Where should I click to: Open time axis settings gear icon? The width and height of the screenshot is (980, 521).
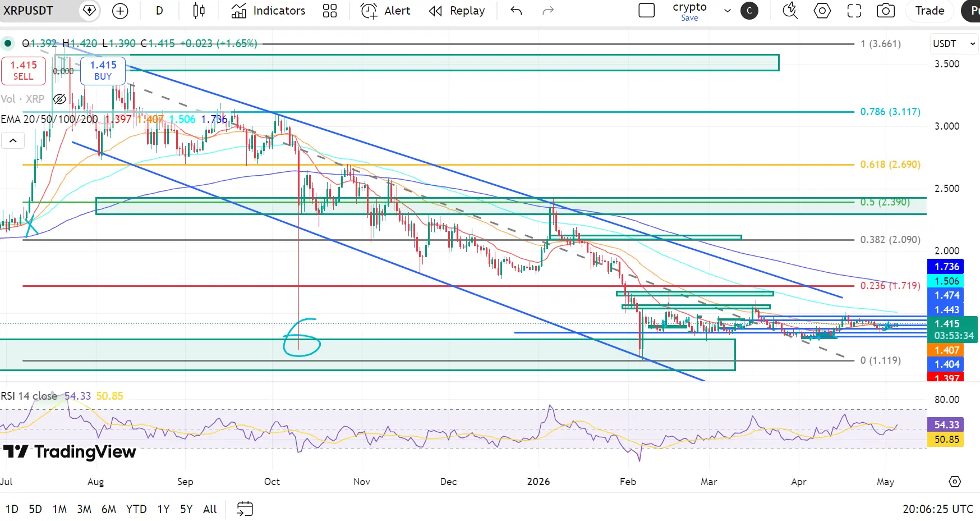955,482
